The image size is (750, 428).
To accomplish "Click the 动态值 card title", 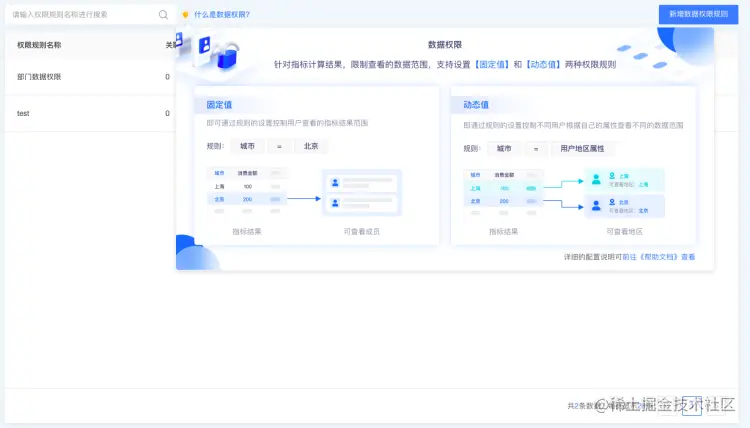I will [x=476, y=105].
